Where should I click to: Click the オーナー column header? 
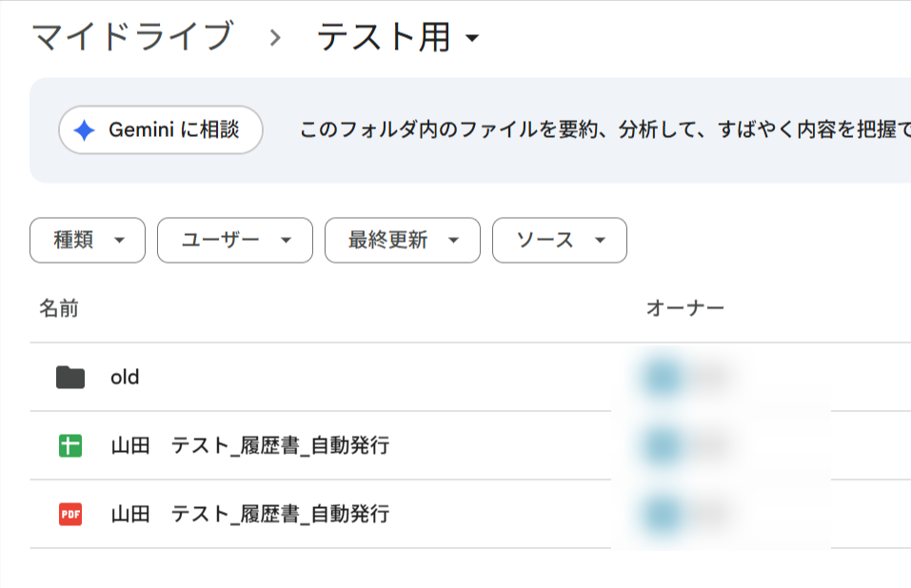click(685, 308)
